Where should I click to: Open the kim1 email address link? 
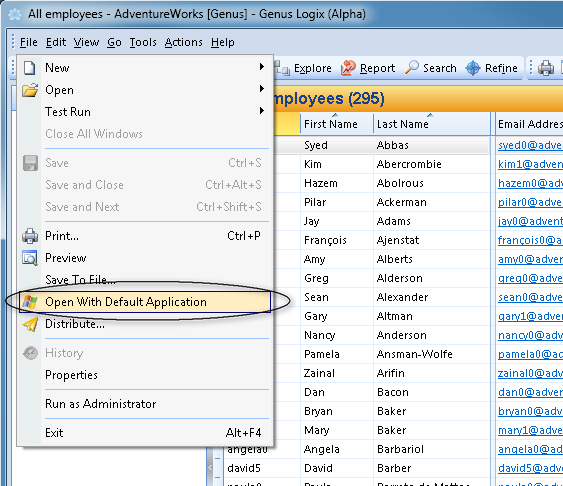530,164
